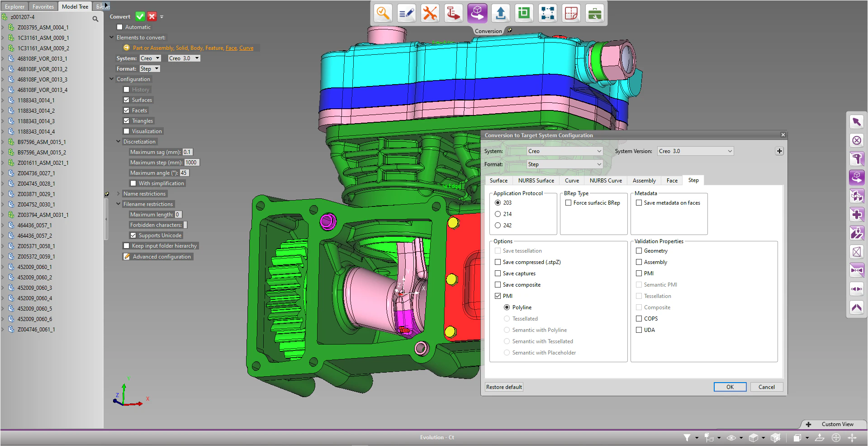The height and width of the screenshot is (446, 868).
Task: Click the Restore default button
Action: 503,387
